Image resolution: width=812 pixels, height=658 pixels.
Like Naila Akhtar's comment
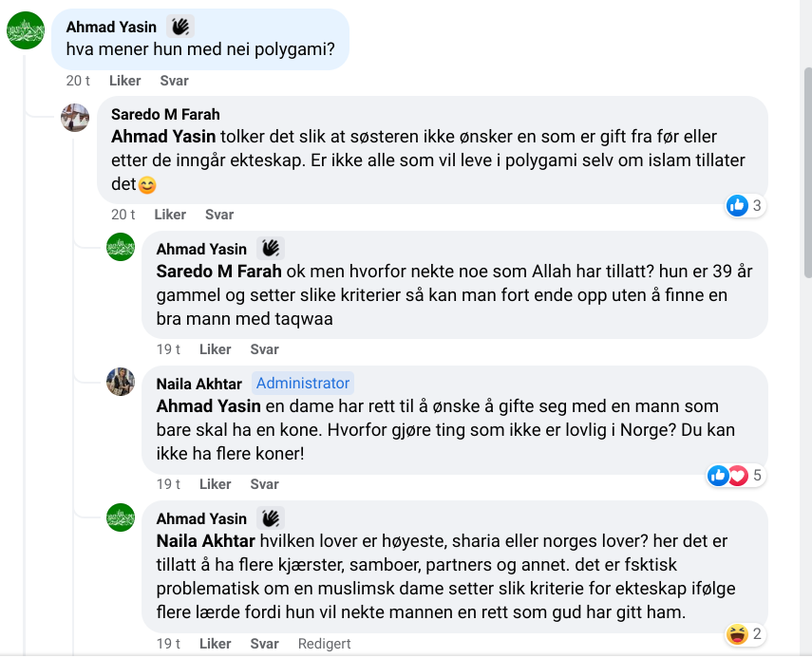tap(215, 484)
